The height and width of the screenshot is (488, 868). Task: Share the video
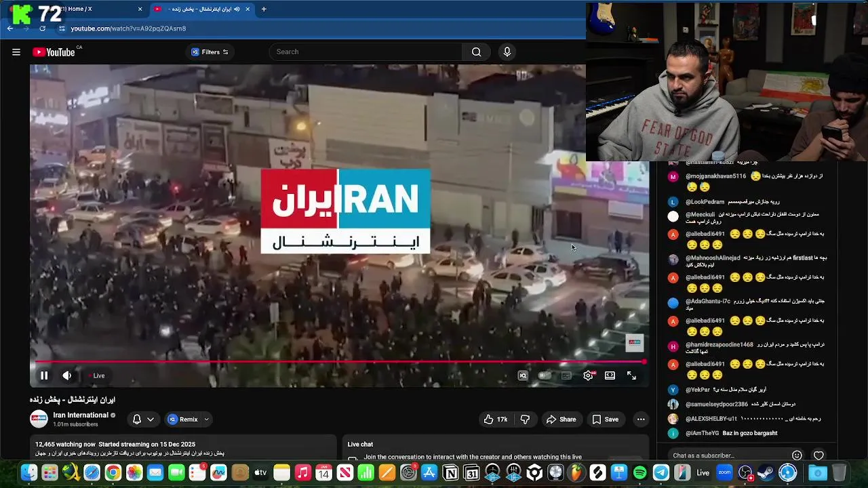(561, 420)
